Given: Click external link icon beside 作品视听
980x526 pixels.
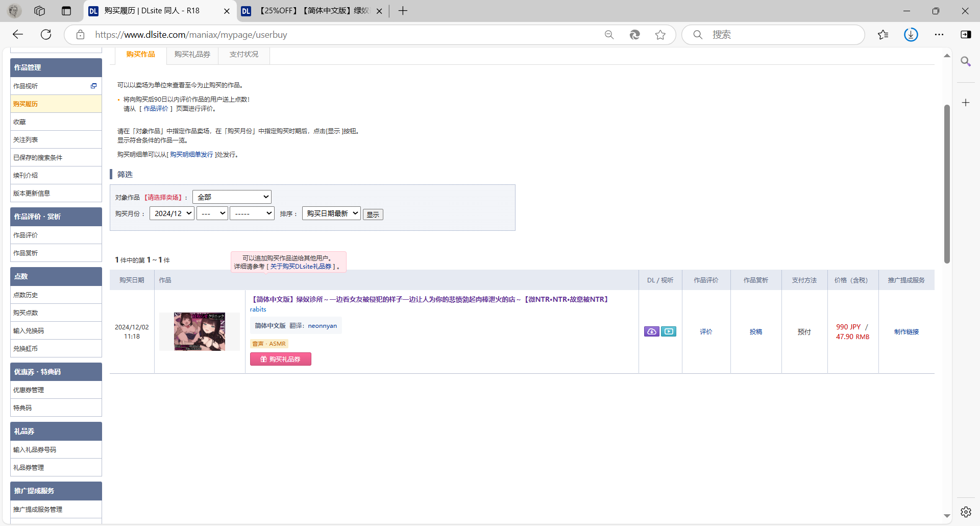Looking at the screenshot, I should click(93, 86).
